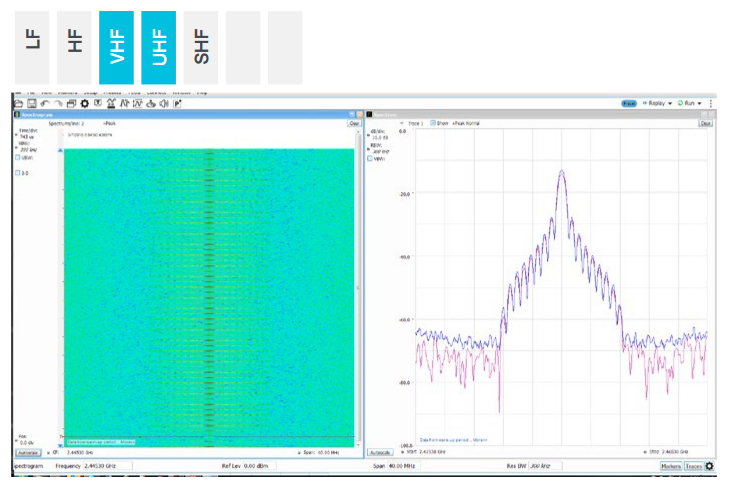Click the redo arrow toolbar icon
This screenshot has height=487, width=729.
coord(58,103)
